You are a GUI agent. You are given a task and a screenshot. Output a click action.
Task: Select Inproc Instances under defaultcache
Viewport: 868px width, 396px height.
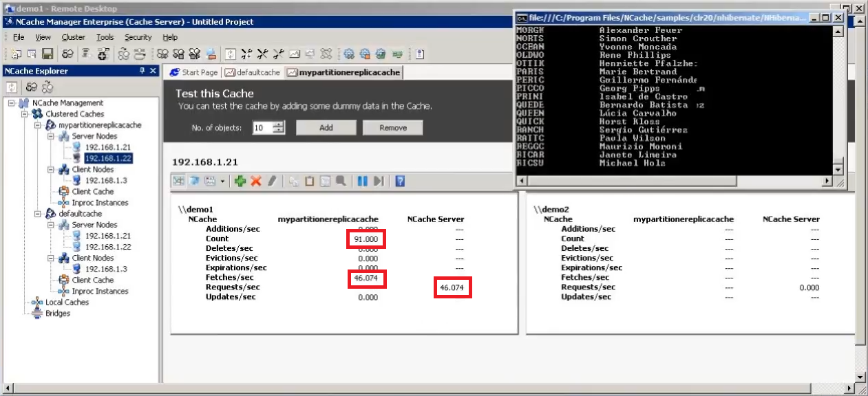point(100,291)
